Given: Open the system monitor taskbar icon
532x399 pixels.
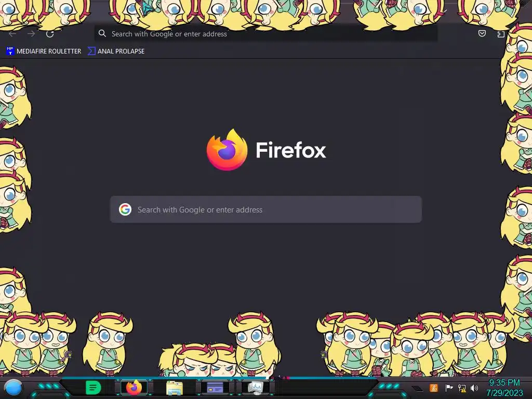Looking at the screenshot, I should (x=255, y=388).
